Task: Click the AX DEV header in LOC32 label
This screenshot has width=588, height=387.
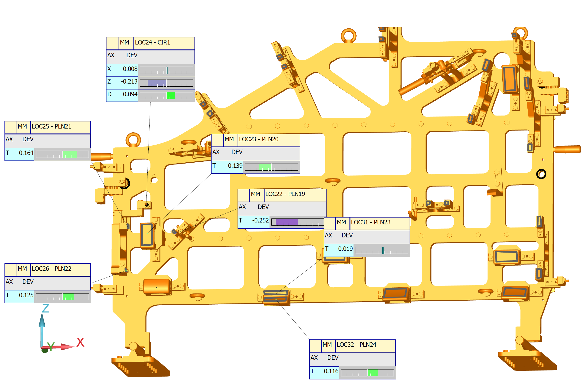Action: coord(352,360)
